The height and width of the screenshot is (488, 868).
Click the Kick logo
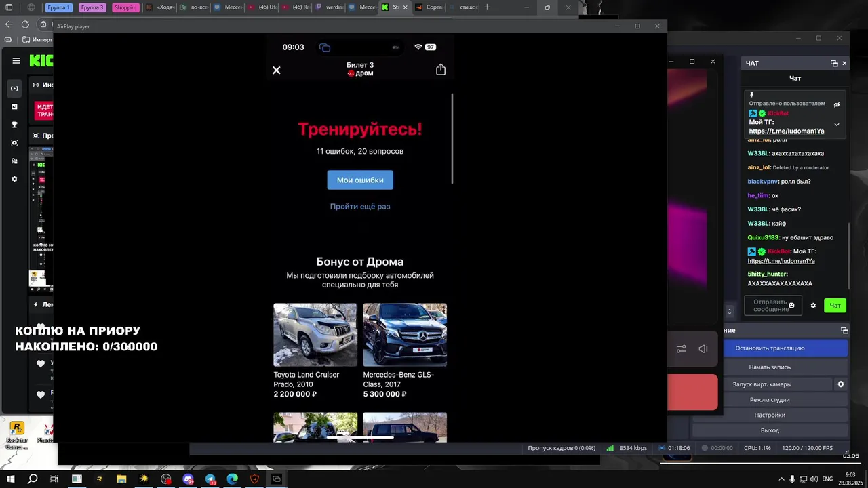(41, 61)
